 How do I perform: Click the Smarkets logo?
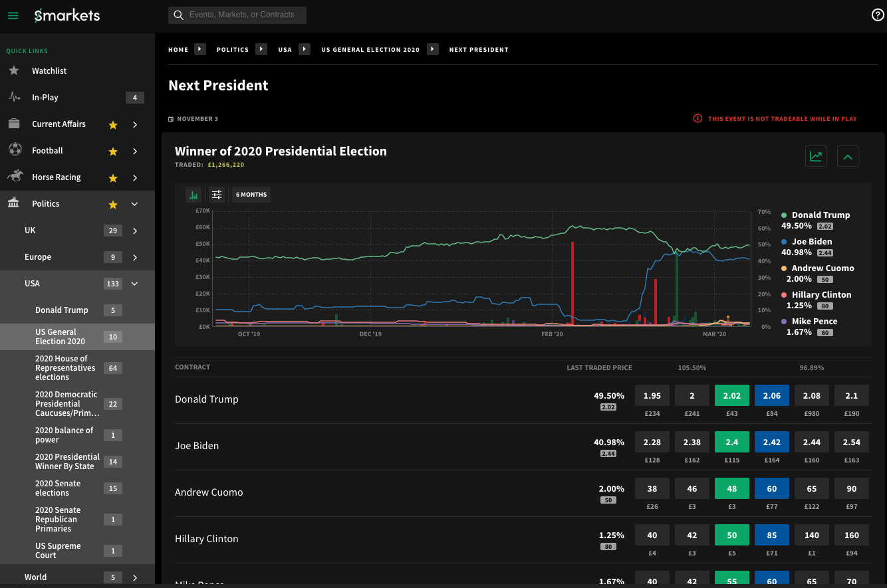[67, 15]
